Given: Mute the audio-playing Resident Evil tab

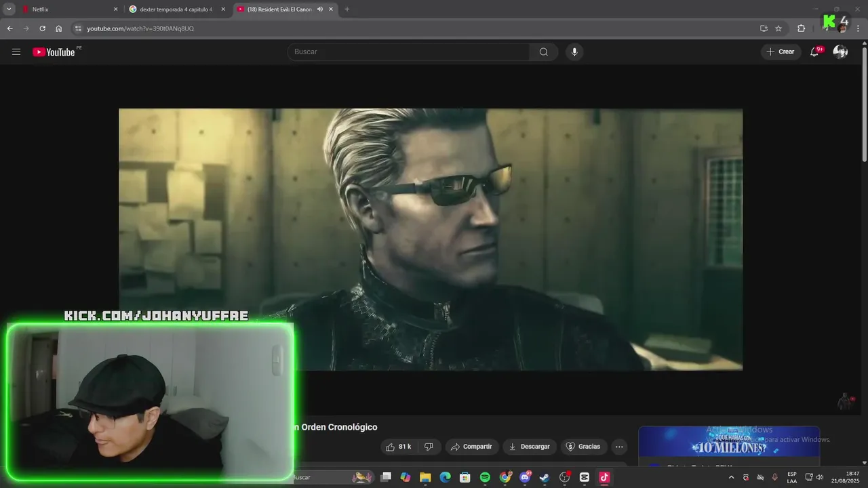Looking at the screenshot, I should pyautogui.click(x=319, y=9).
